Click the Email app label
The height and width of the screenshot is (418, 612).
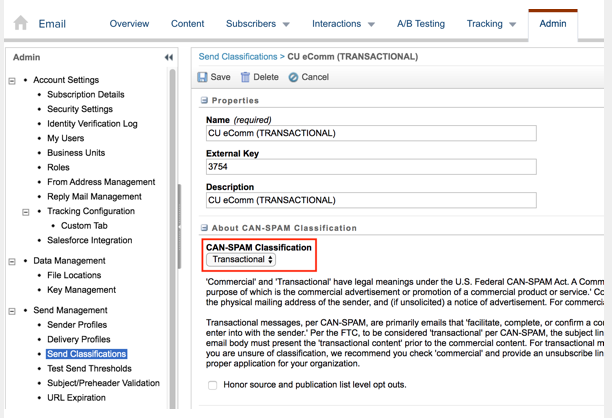point(52,24)
